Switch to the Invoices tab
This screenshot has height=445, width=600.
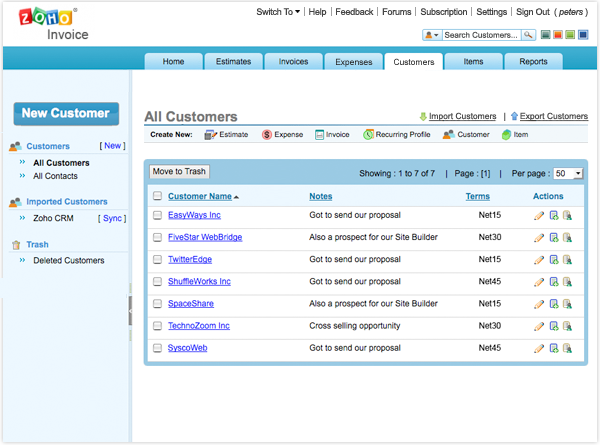click(293, 62)
